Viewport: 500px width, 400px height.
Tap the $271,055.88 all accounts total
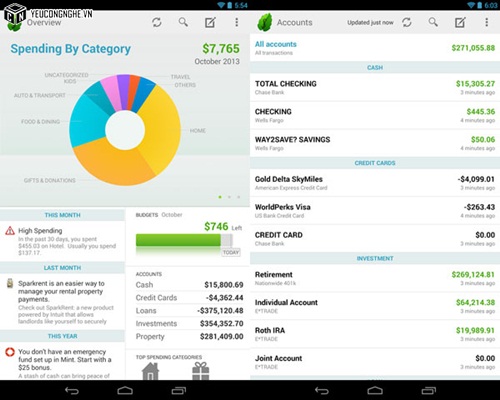[473, 48]
